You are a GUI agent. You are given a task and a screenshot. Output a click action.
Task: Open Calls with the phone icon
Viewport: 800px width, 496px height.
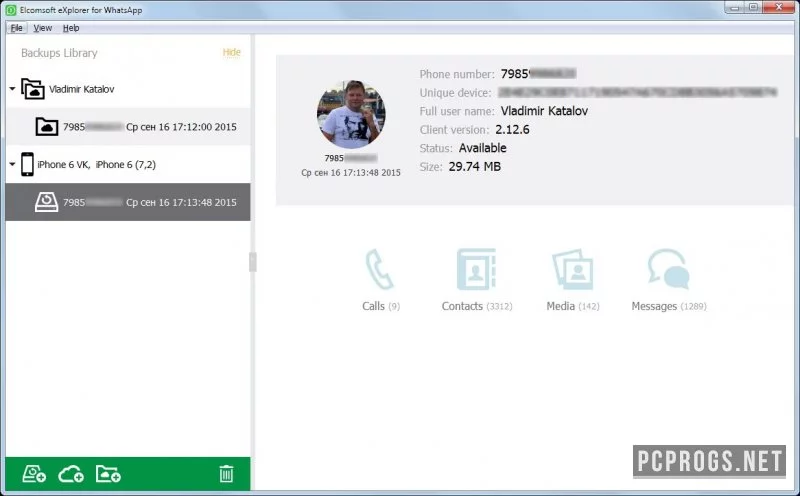[x=380, y=269]
